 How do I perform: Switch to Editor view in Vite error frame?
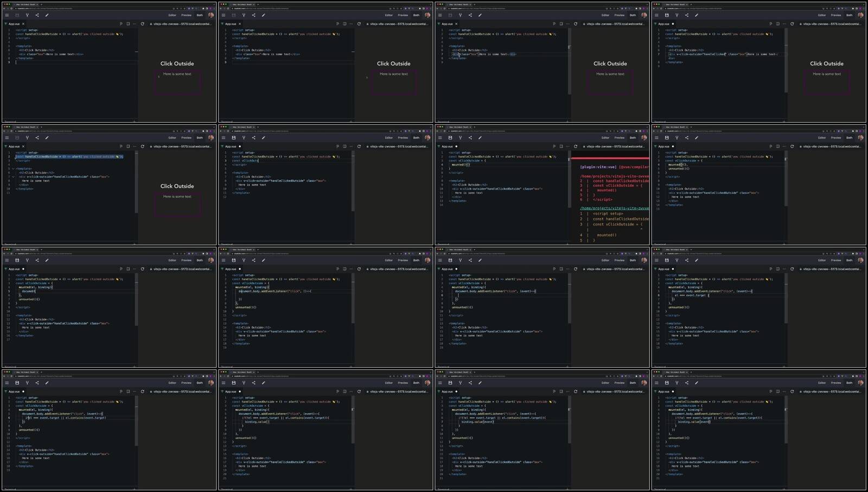[605, 138]
